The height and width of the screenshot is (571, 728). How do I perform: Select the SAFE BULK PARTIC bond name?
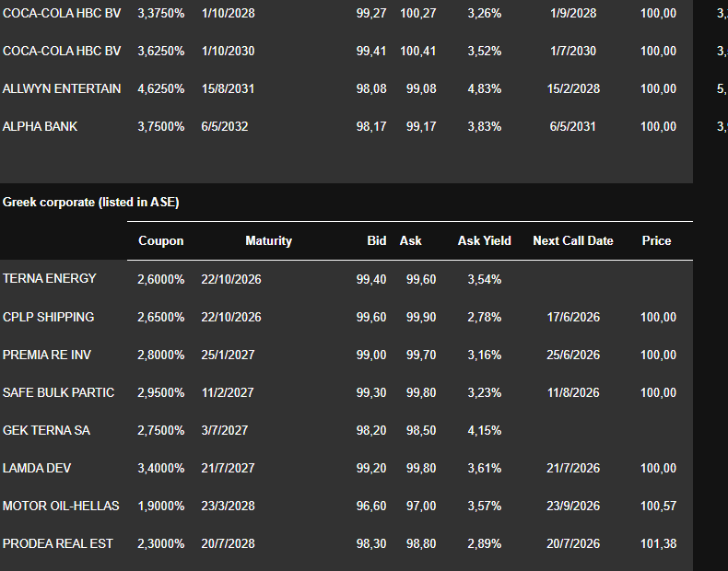pyautogui.click(x=58, y=392)
